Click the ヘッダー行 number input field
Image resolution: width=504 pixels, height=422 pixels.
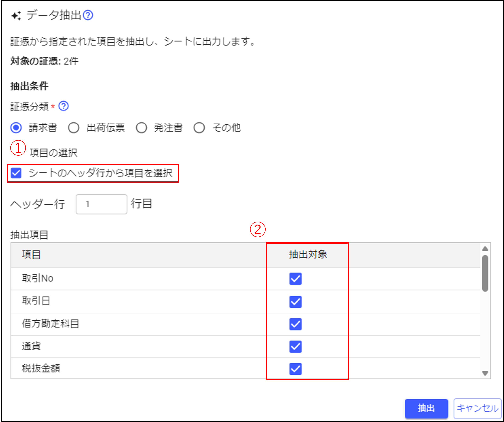pos(101,204)
